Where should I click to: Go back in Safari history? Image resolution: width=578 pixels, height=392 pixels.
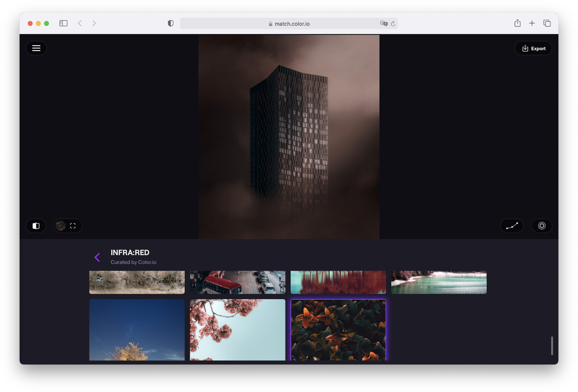coord(80,23)
